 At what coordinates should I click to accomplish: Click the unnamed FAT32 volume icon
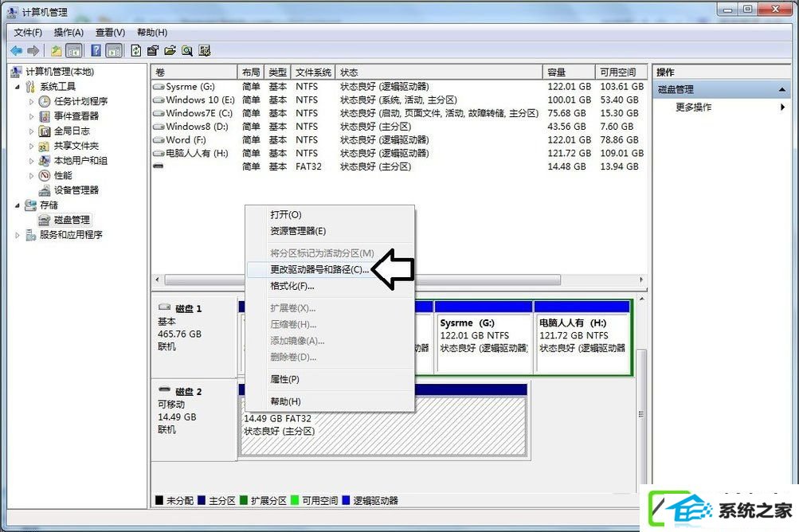159,166
